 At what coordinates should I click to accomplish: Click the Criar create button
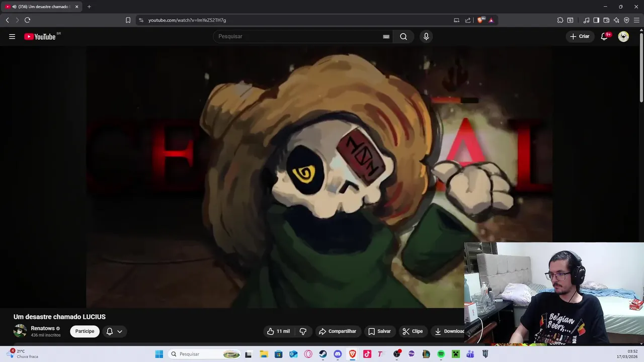click(580, 36)
